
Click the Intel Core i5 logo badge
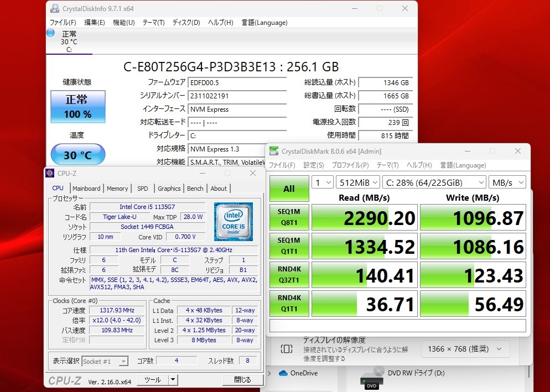coord(234,221)
